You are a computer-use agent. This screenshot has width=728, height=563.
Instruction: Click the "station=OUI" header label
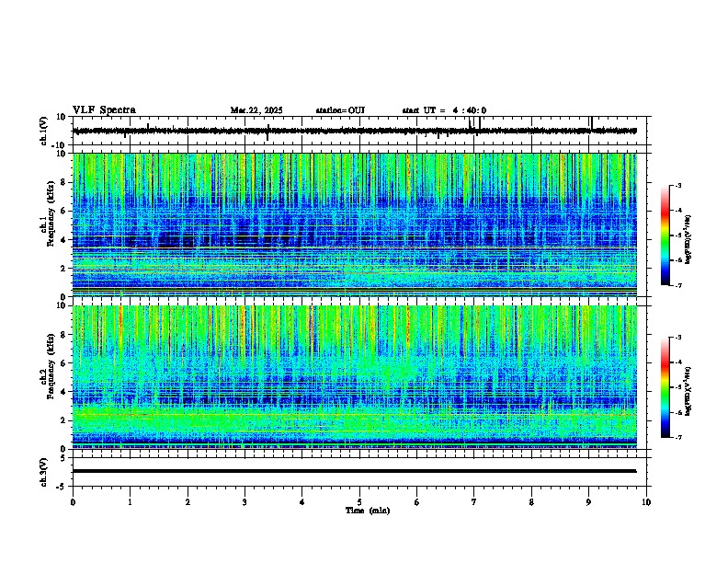click(x=340, y=110)
